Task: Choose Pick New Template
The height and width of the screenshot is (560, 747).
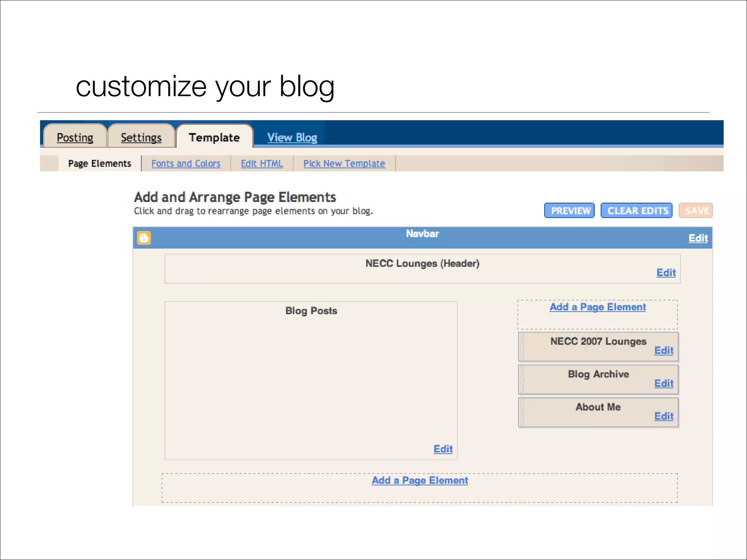Action: (x=344, y=163)
